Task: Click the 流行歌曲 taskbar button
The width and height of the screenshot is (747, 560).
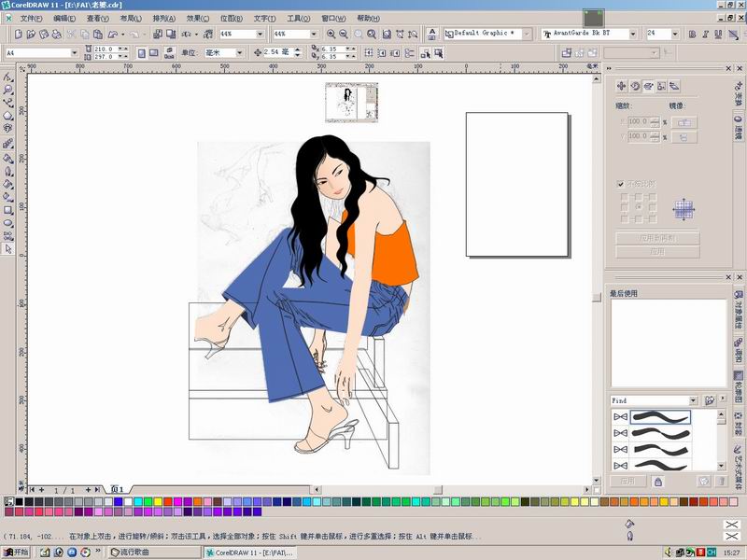Action: pos(154,553)
